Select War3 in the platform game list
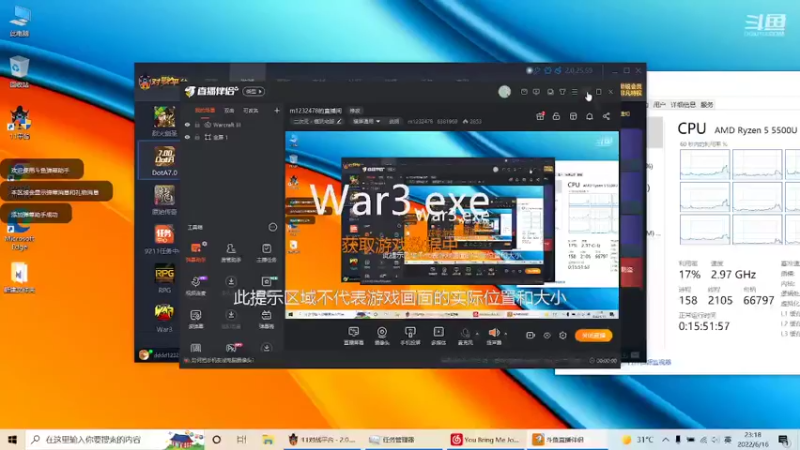 tap(164, 318)
